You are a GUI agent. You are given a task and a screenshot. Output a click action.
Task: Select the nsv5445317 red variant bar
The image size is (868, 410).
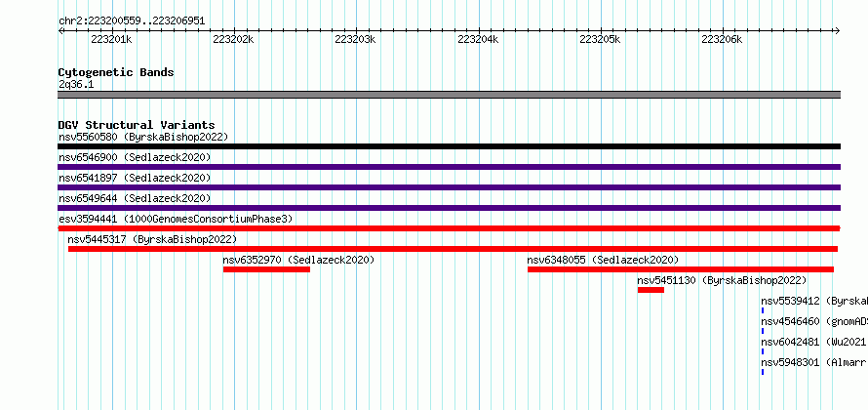pyautogui.click(x=453, y=249)
